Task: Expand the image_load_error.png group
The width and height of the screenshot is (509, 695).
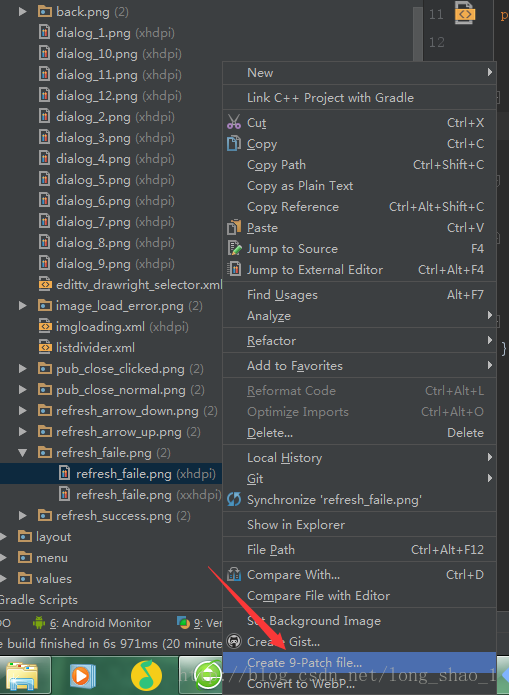Action: [22, 305]
